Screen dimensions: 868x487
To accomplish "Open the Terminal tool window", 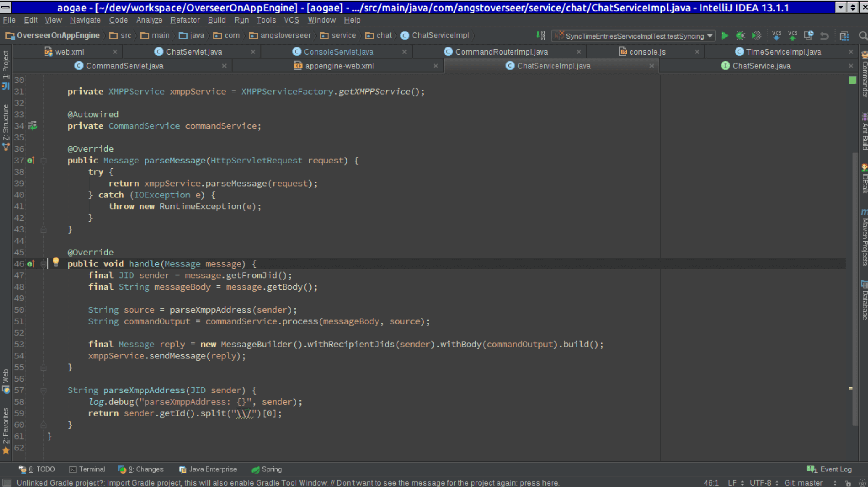I will coord(87,469).
